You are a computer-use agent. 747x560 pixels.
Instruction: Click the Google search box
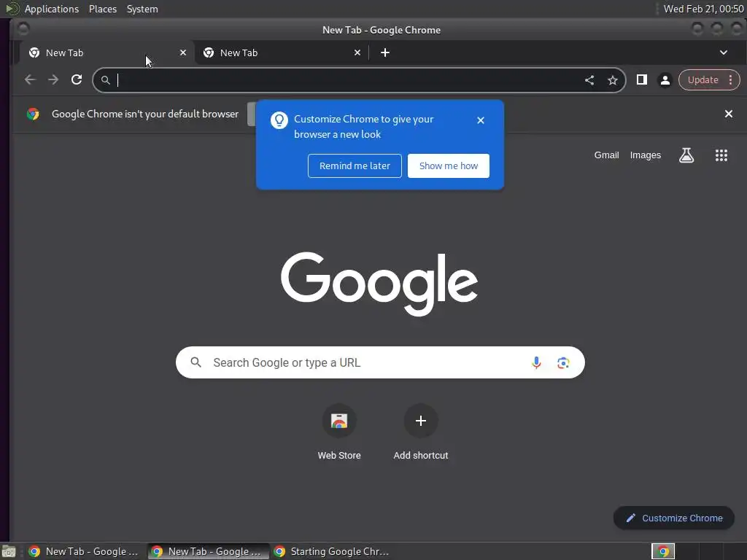(380, 362)
